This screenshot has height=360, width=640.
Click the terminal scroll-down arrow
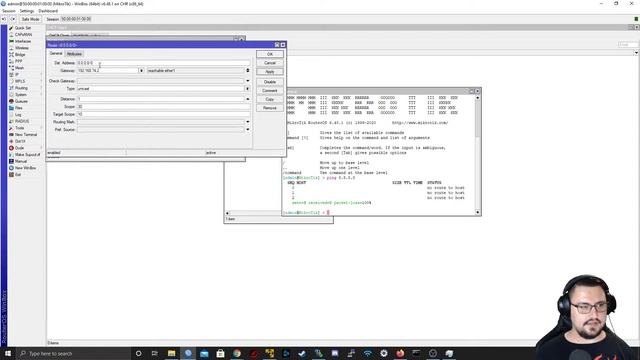click(478, 212)
